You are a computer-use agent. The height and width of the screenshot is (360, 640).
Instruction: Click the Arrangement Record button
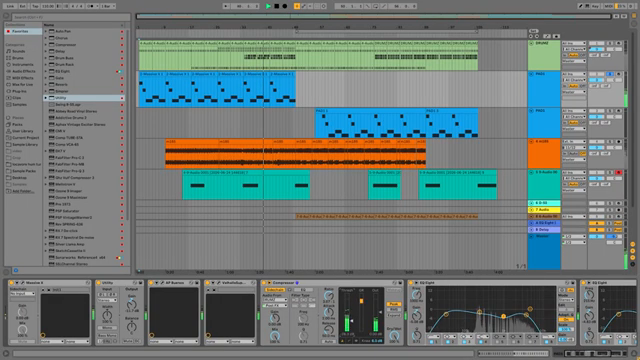285,6
